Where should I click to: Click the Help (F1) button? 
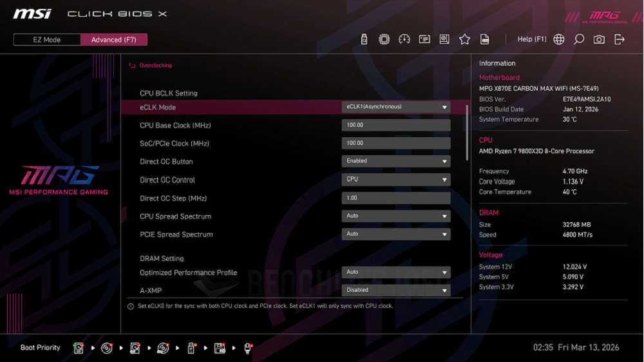coord(531,39)
